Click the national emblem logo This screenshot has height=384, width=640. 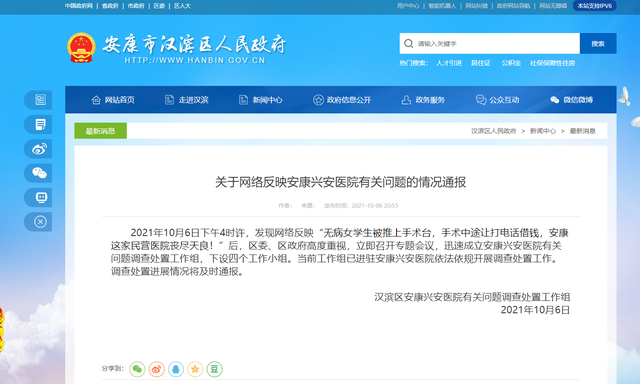click(81, 48)
